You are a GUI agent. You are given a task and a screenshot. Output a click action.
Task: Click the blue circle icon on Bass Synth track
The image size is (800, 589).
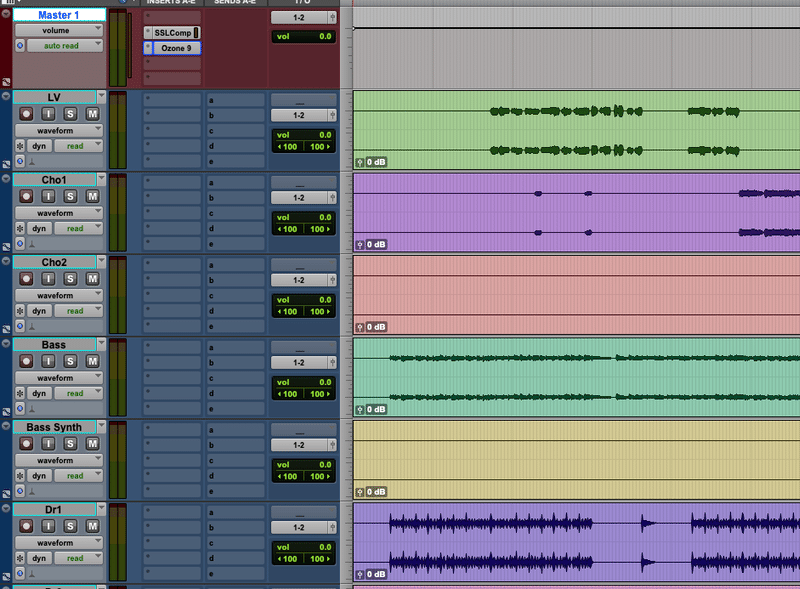tap(20, 491)
